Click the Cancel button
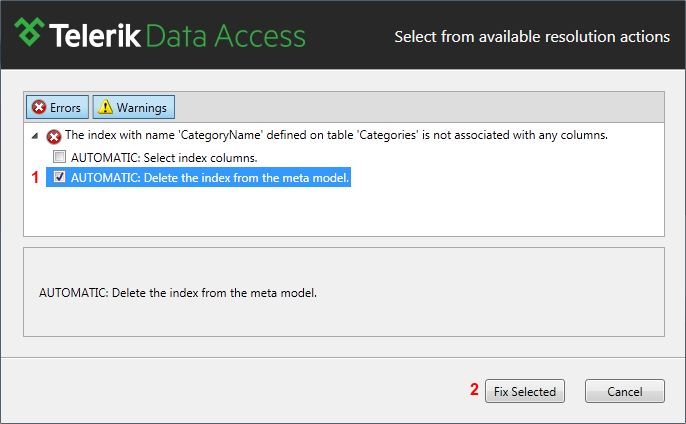The image size is (686, 424). coord(625,391)
